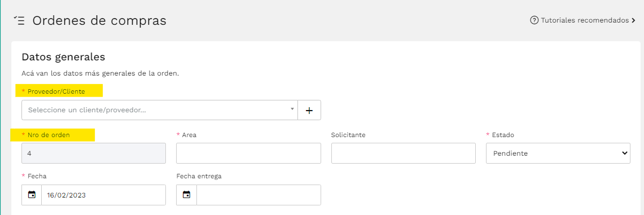Click the checklist icon next to Ordenes de compras

point(19,21)
